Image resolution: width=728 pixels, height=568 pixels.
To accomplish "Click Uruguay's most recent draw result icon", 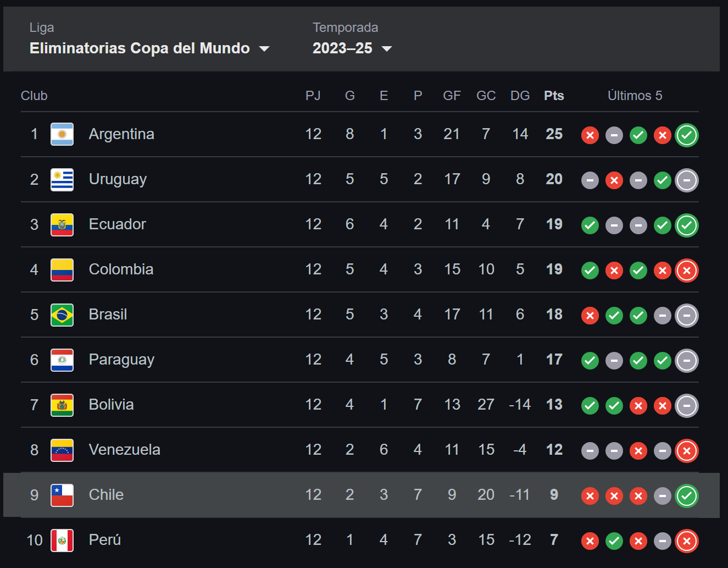I will tap(686, 180).
